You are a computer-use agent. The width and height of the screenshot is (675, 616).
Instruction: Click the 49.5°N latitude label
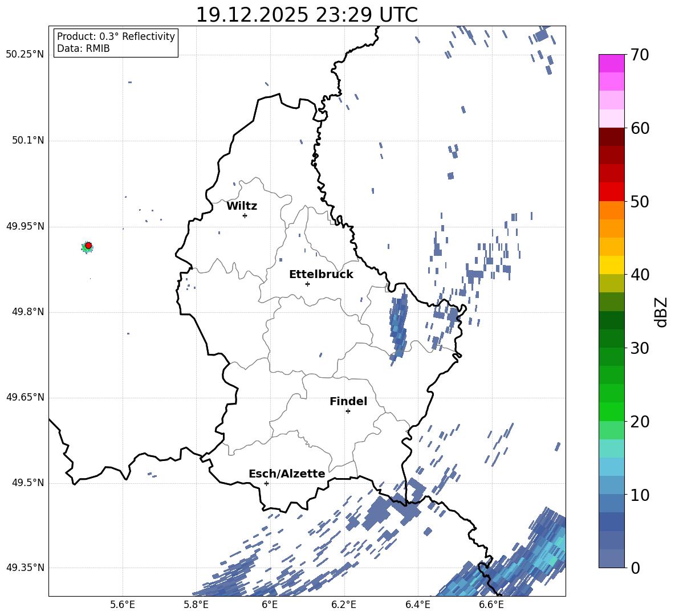[28, 483]
